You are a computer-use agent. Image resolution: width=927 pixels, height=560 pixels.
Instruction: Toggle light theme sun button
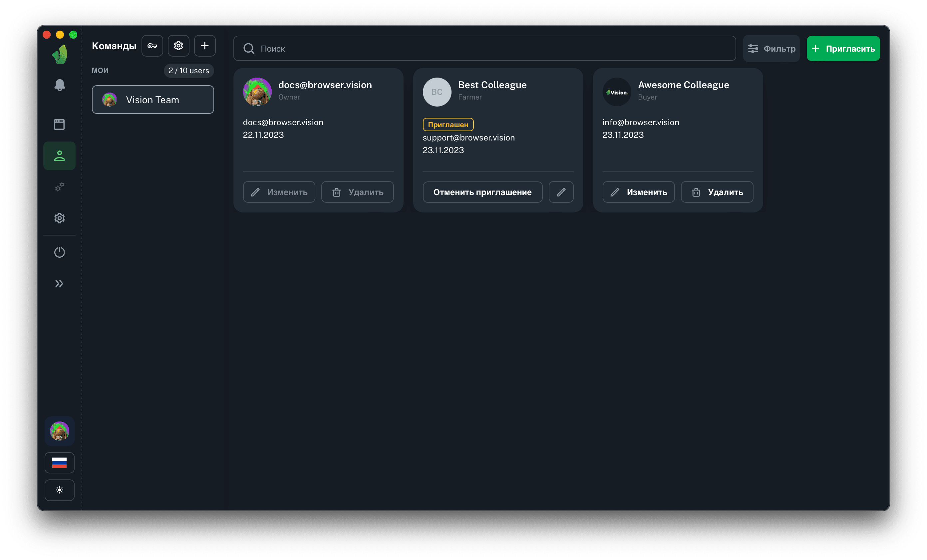pyautogui.click(x=60, y=490)
